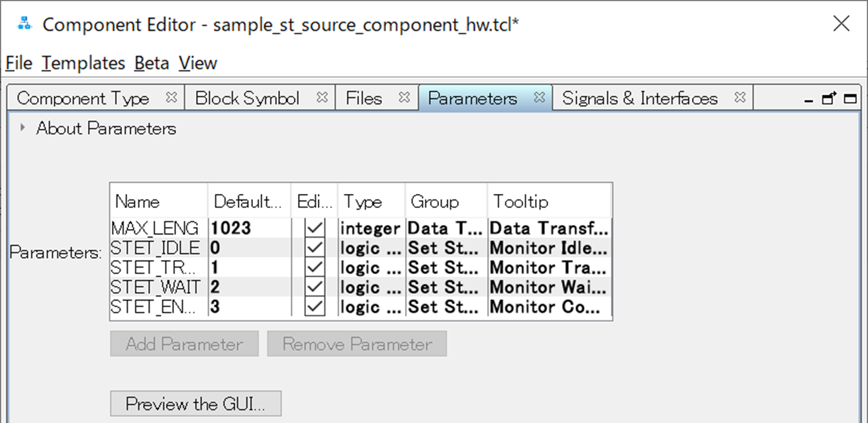
Task: Close the Parameters tab using its X icon
Action: click(x=540, y=98)
